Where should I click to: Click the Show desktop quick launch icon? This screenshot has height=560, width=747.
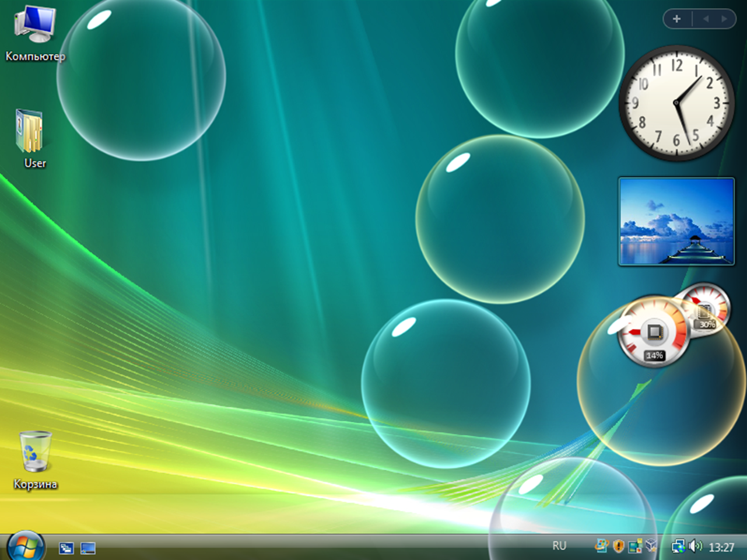click(x=88, y=548)
